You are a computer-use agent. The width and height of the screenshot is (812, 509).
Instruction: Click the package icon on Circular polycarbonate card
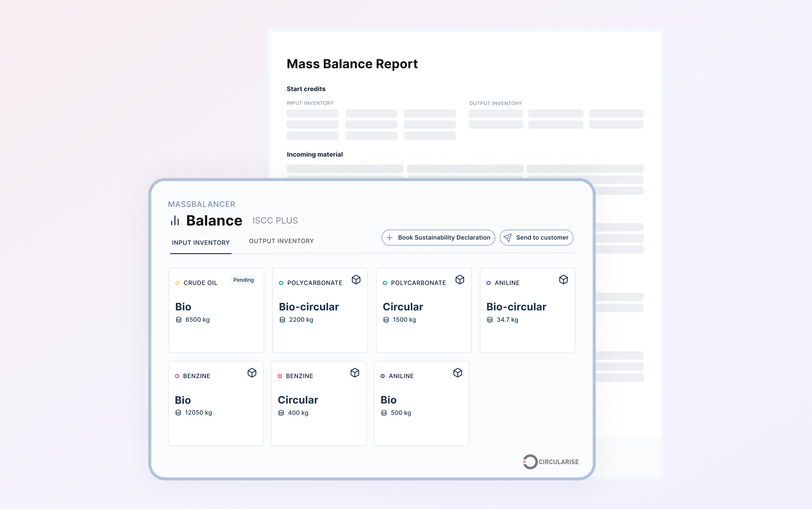point(460,280)
